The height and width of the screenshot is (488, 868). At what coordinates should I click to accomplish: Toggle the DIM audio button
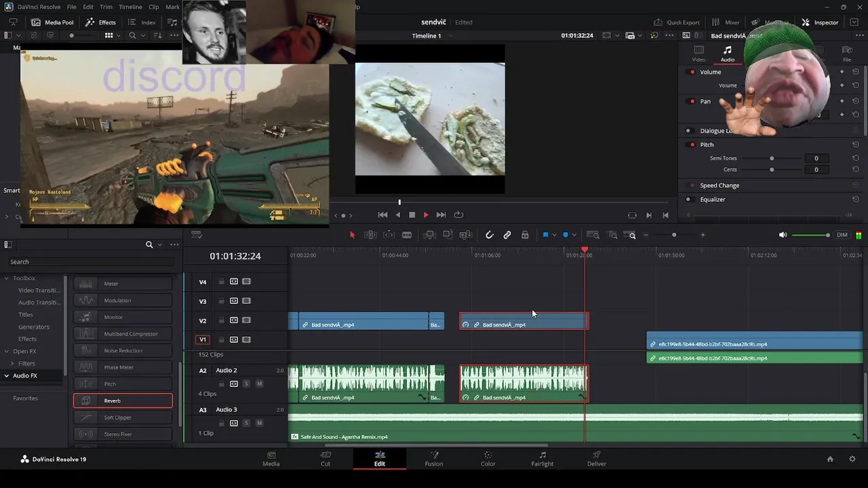pyautogui.click(x=842, y=235)
